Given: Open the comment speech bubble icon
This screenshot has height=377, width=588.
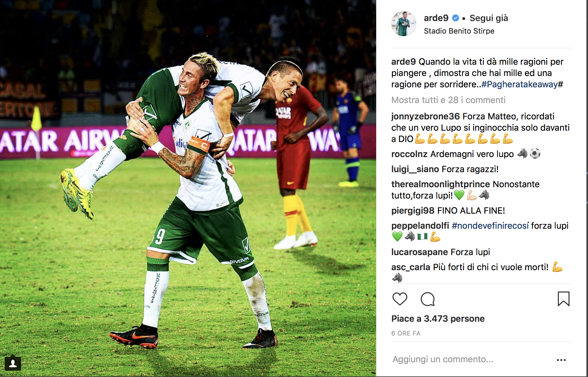Looking at the screenshot, I should click(428, 299).
